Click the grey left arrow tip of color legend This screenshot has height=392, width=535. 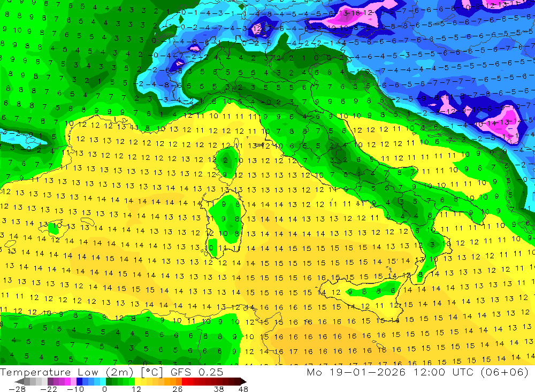coord(19,381)
